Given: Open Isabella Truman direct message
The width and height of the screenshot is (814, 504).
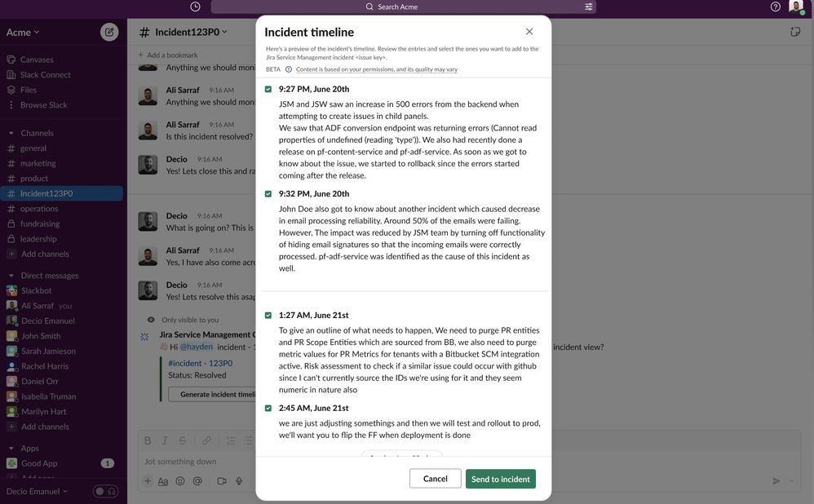Looking at the screenshot, I should pos(48,396).
